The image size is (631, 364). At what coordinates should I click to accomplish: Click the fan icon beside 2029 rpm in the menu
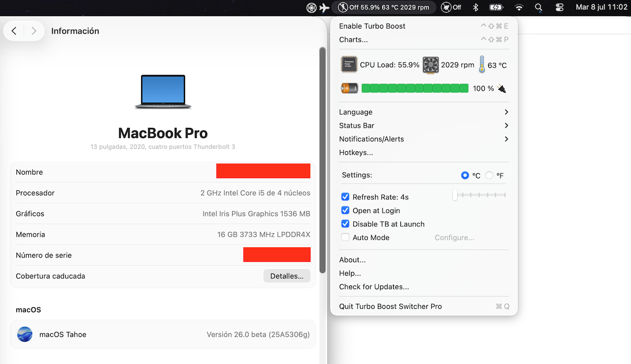(x=431, y=65)
